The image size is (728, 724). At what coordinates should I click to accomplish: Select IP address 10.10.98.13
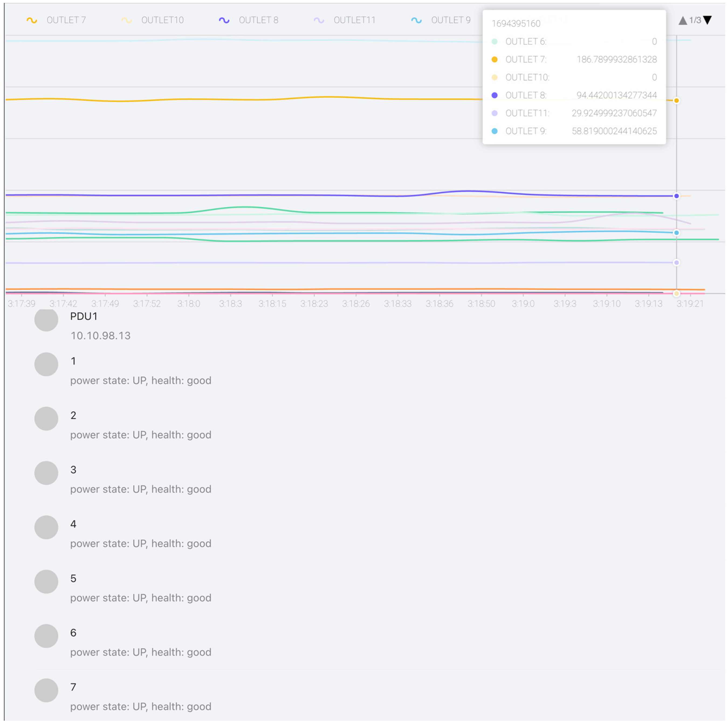100,335
